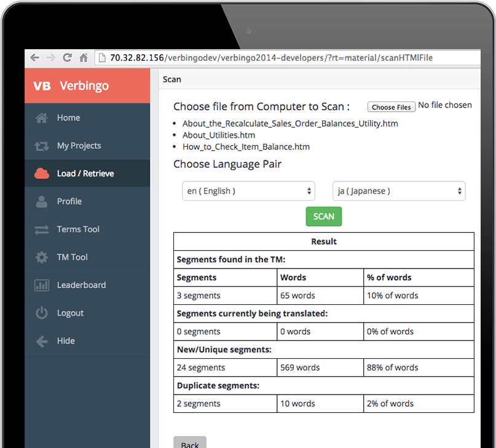Open the ja ( Japanese ) target language dropdown
The width and height of the screenshot is (496, 448).
click(x=399, y=191)
